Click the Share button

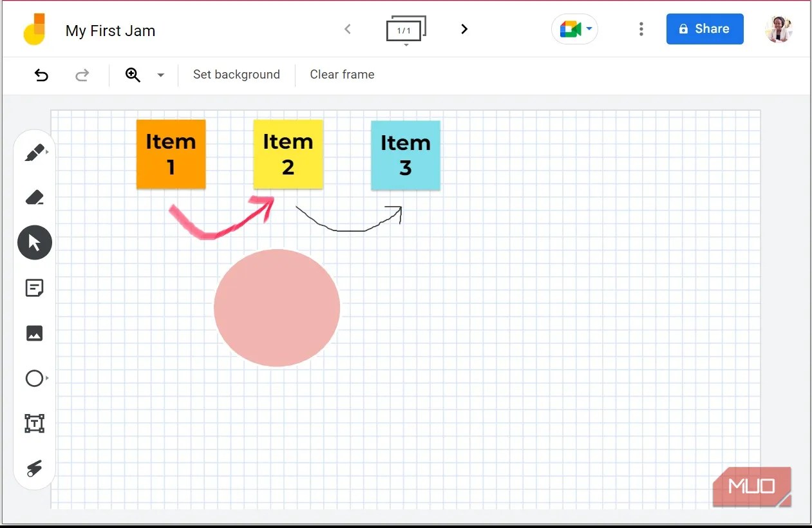pos(704,29)
